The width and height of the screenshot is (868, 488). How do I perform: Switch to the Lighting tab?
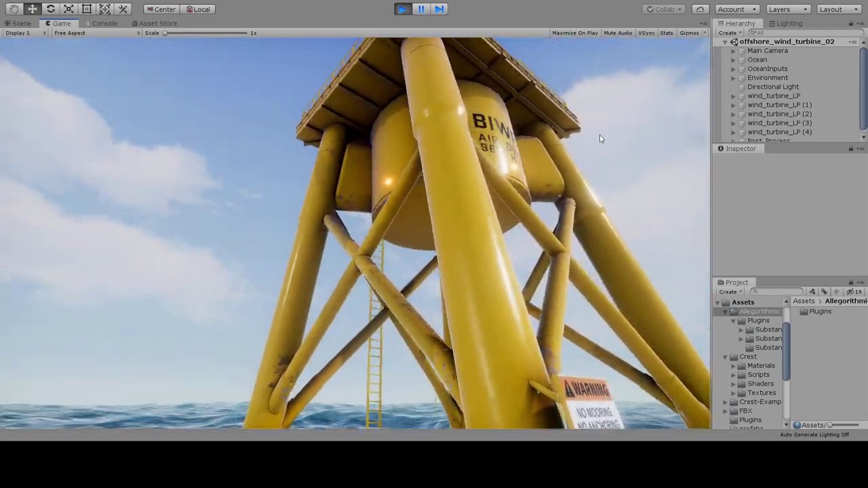[x=785, y=23]
